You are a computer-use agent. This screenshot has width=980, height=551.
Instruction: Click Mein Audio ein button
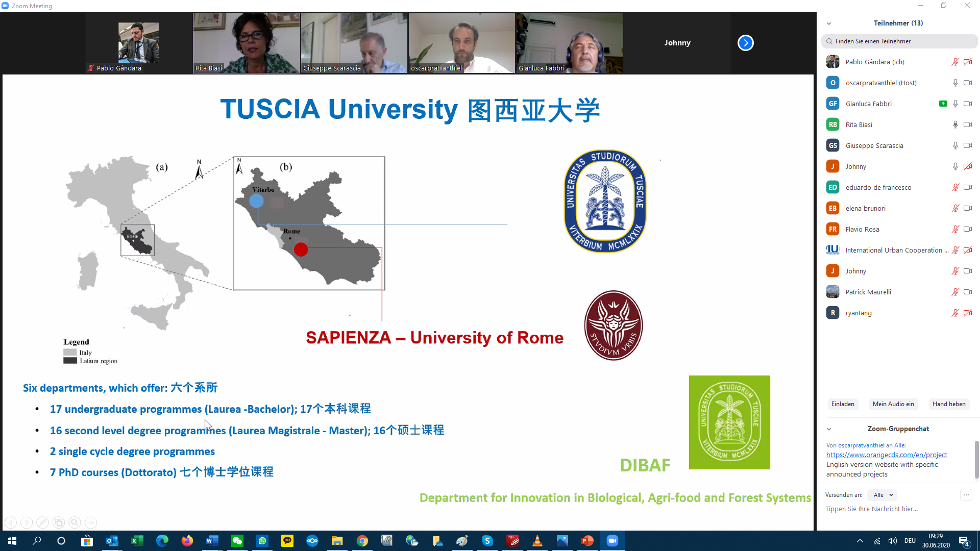coord(893,404)
